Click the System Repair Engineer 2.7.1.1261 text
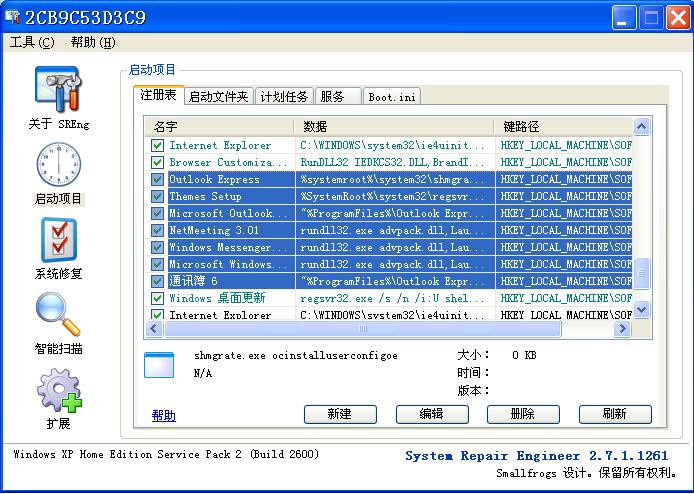Viewport: 694px width, 494px height. 536,455
